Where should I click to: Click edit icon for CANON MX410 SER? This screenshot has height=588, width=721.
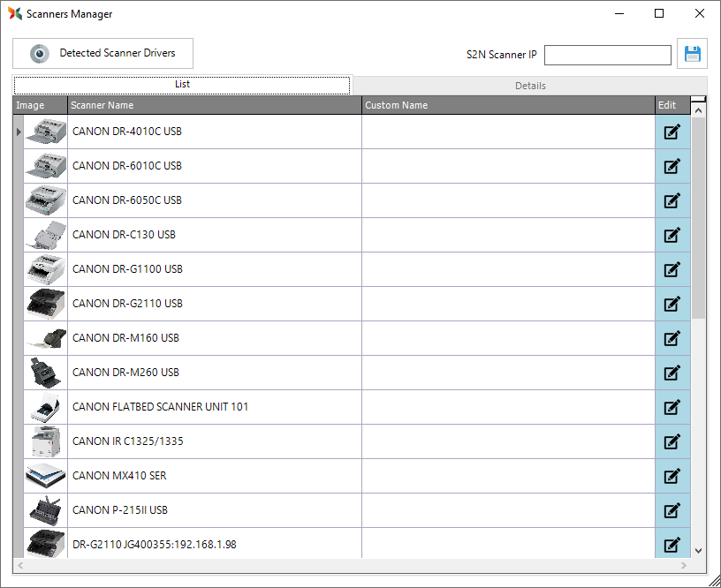(672, 476)
